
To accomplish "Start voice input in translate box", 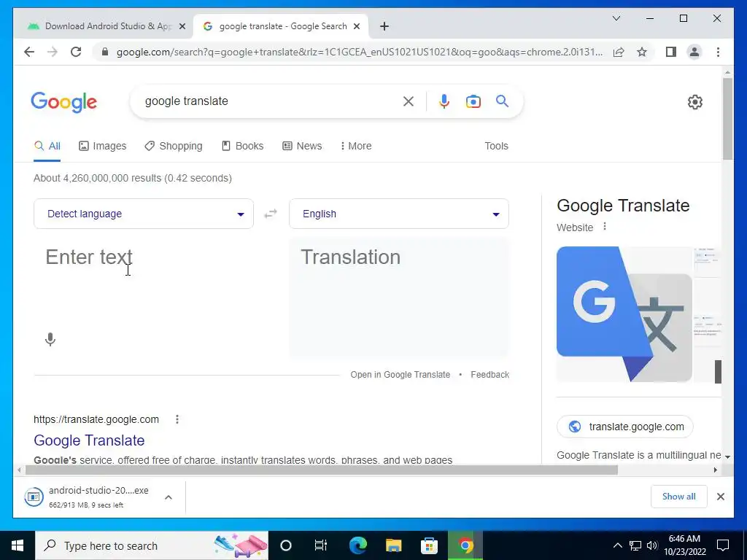I will coord(50,340).
